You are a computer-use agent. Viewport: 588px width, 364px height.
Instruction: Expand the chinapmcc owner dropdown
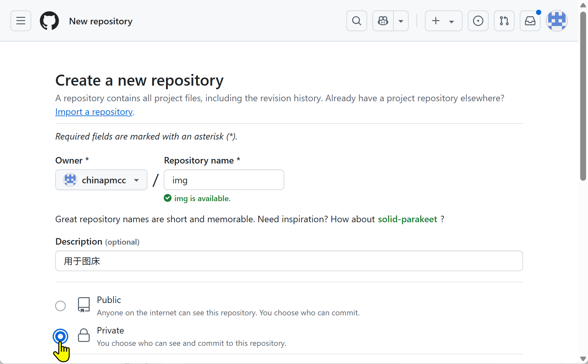point(101,180)
